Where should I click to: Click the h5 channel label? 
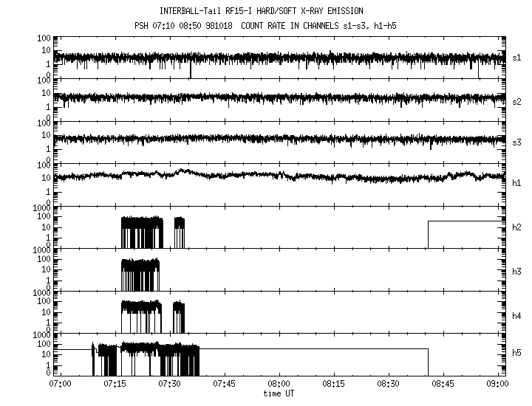pyautogui.click(x=516, y=353)
